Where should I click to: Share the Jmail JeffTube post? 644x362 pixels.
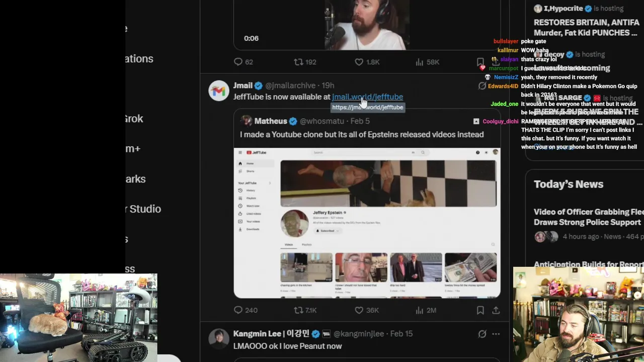point(496,310)
